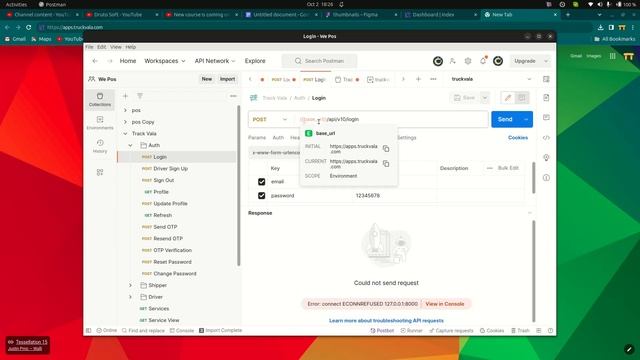Open the documentation icon in right sidebar

click(546, 98)
